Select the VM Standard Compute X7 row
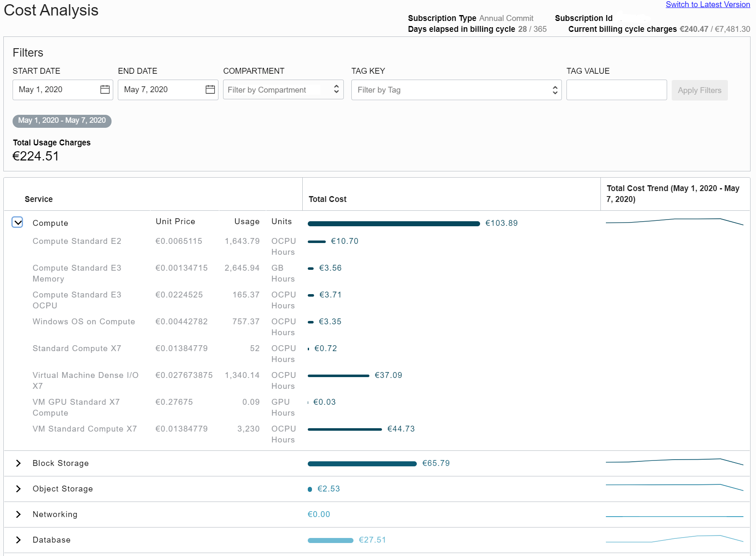 84,429
